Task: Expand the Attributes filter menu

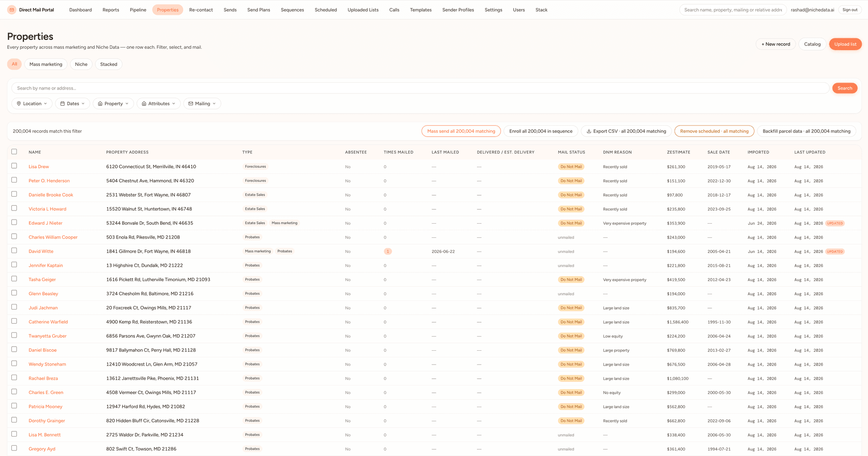Action: point(159,103)
